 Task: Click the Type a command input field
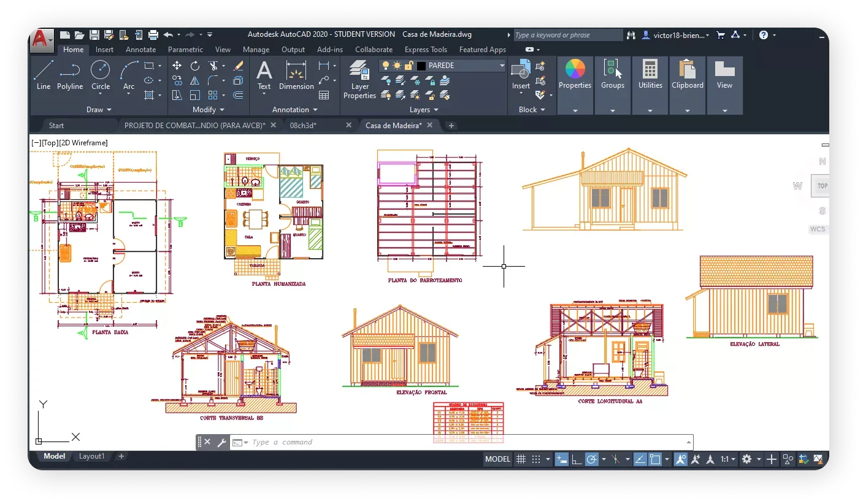[466, 442]
